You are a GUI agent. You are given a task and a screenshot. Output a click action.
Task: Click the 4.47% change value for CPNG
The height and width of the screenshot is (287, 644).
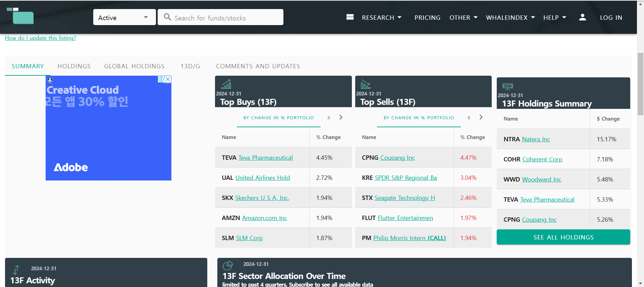coord(468,157)
